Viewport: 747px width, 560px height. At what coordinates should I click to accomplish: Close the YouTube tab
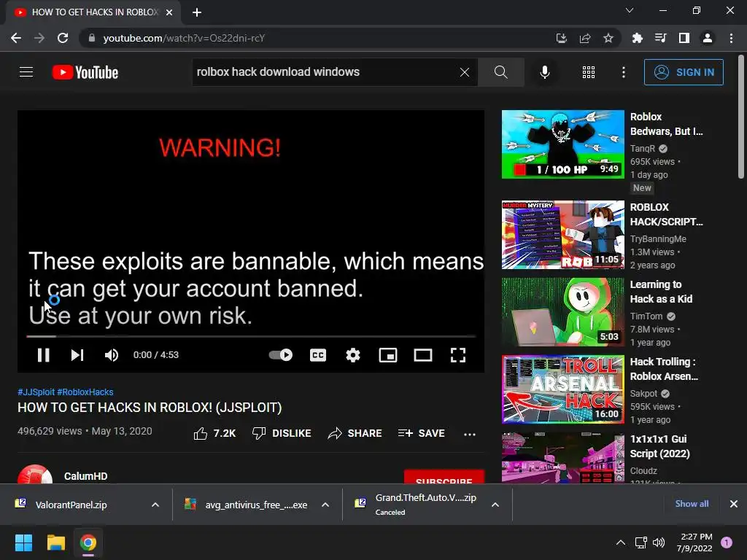[x=169, y=12]
